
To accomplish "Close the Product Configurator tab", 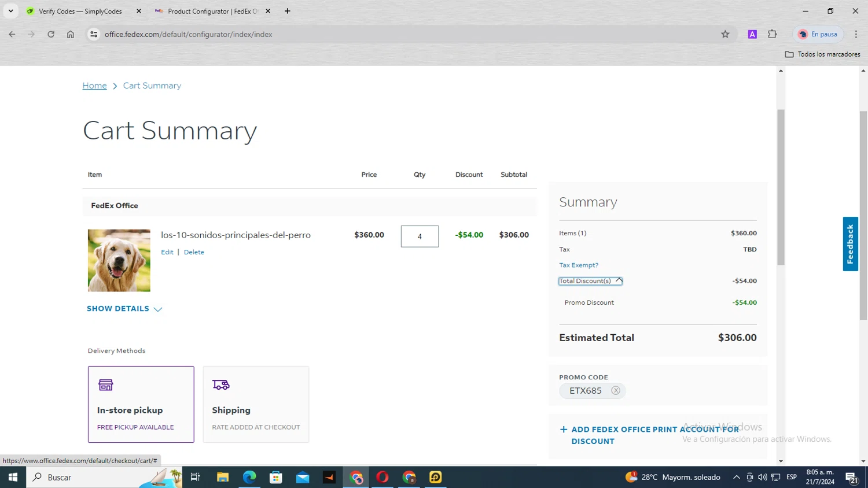I will 268,11.
